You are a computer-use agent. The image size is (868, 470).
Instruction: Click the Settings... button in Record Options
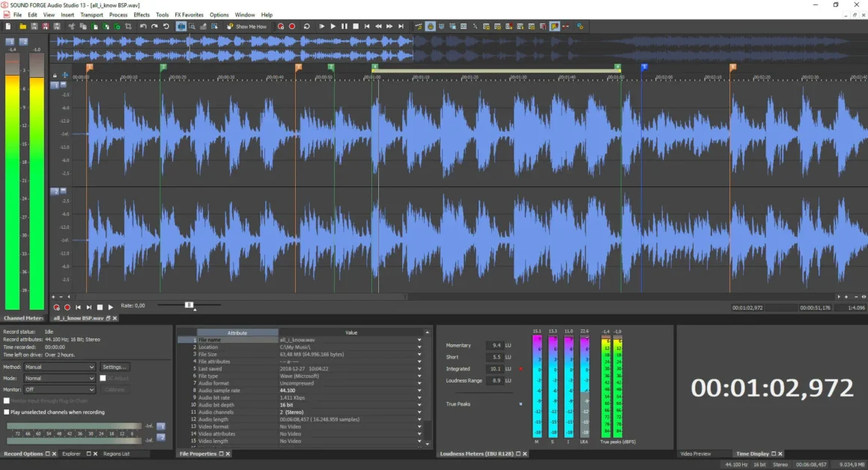pyautogui.click(x=115, y=367)
